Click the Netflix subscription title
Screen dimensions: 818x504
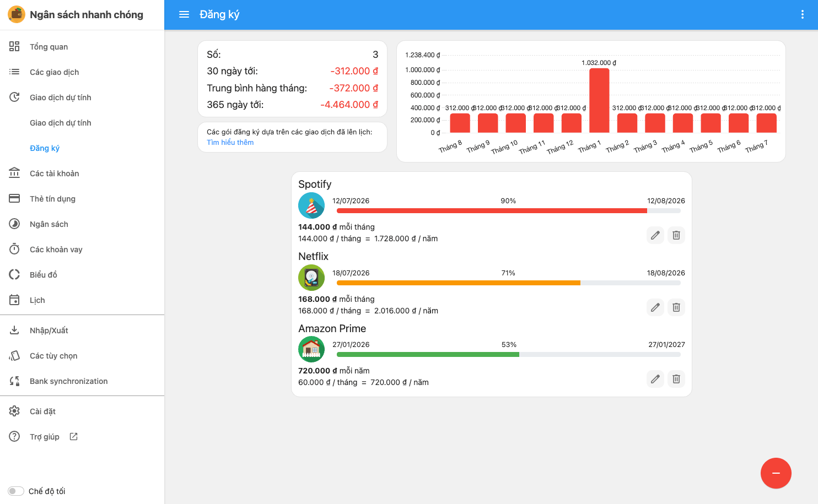coord(313,256)
